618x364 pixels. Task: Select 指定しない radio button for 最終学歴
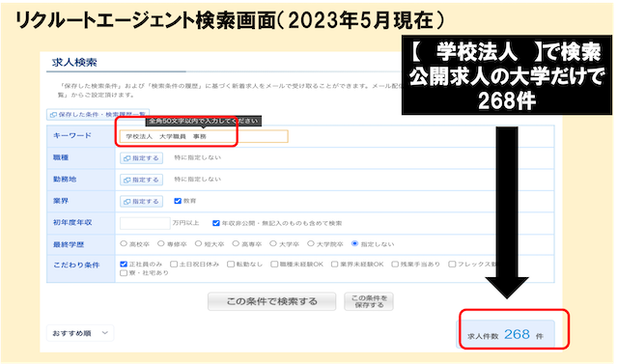[354, 244]
